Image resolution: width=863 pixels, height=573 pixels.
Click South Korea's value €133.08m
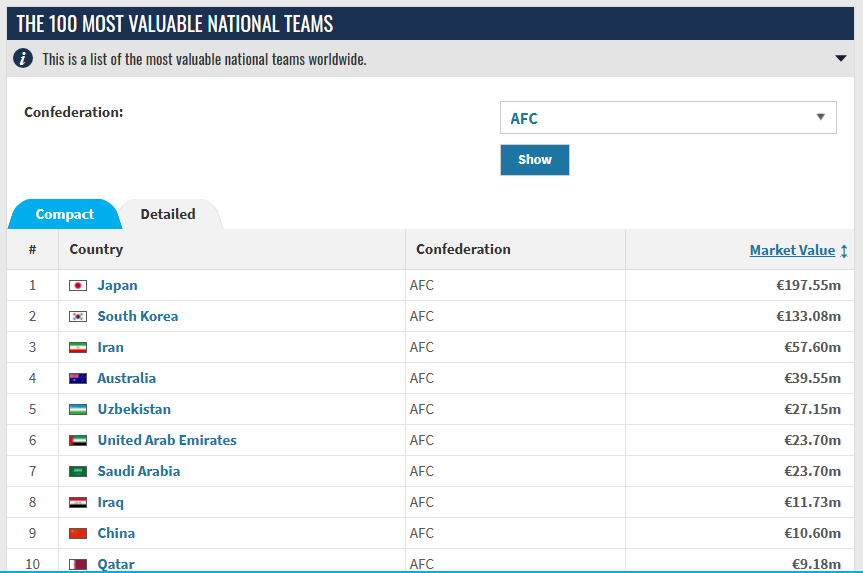(808, 316)
